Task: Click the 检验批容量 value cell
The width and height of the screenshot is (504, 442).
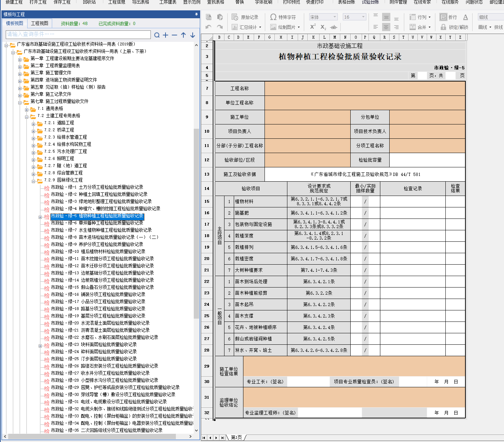Action: (x=427, y=160)
